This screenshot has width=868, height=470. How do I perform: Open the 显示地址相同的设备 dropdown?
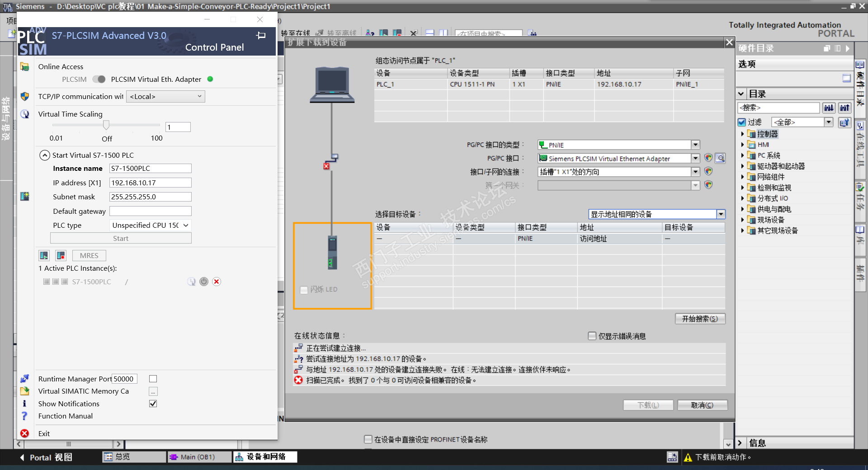(721, 214)
